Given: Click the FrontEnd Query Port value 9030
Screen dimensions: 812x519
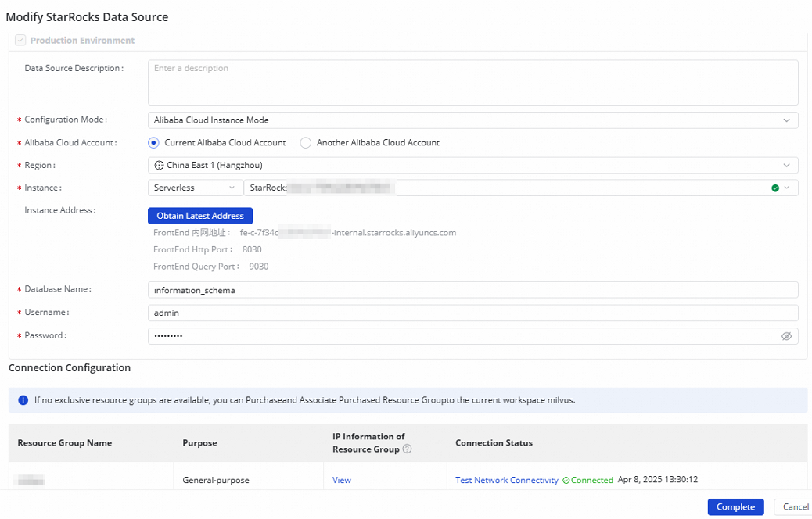Looking at the screenshot, I should point(259,267).
